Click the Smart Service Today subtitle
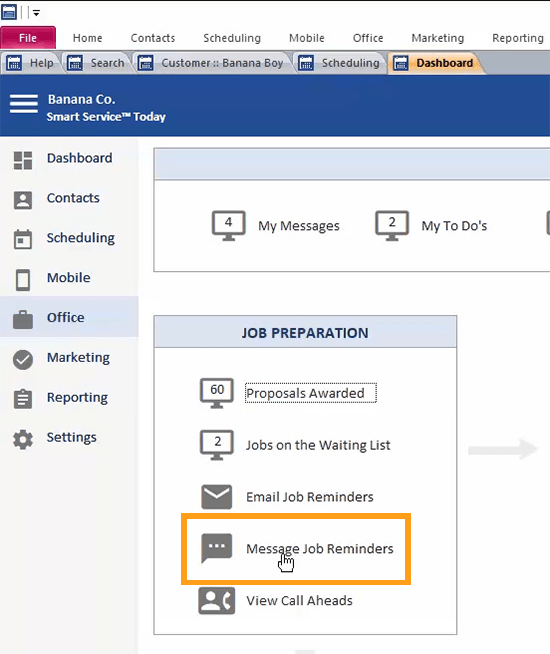Image resolution: width=550 pixels, height=654 pixels. [x=106, y=117]
